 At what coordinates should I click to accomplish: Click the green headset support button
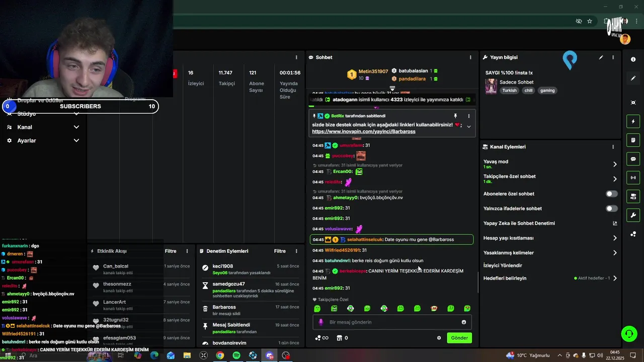[628, 333]
